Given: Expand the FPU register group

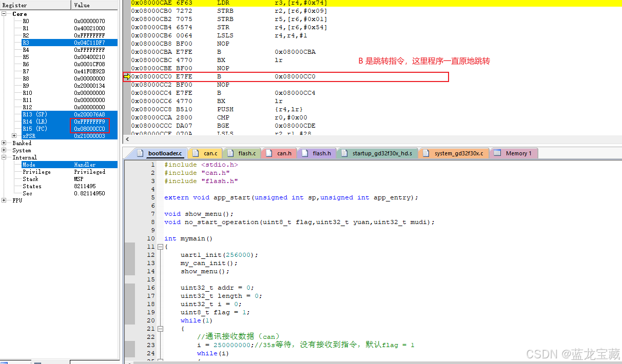Looking at the screenshot, I should [4, 200].
